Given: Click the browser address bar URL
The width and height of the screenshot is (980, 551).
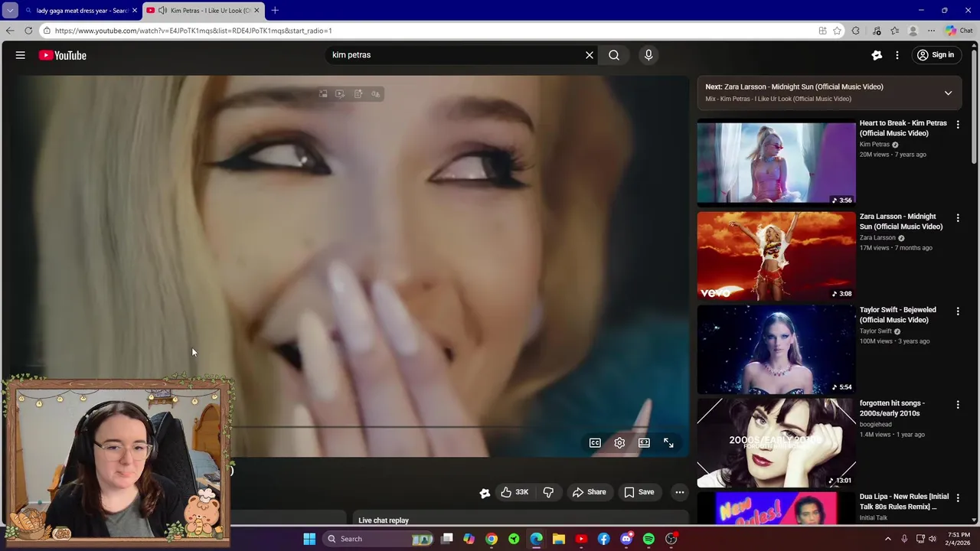Looking at the screenshot, I should (193, 31).
